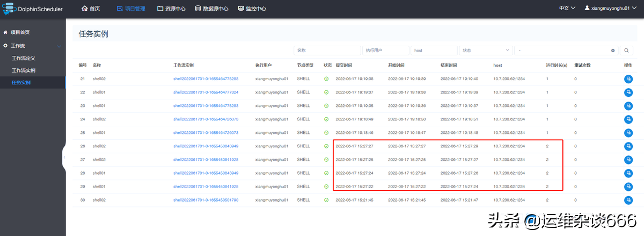
Task: Focus the host filter input field
Action: coord(433,50)
